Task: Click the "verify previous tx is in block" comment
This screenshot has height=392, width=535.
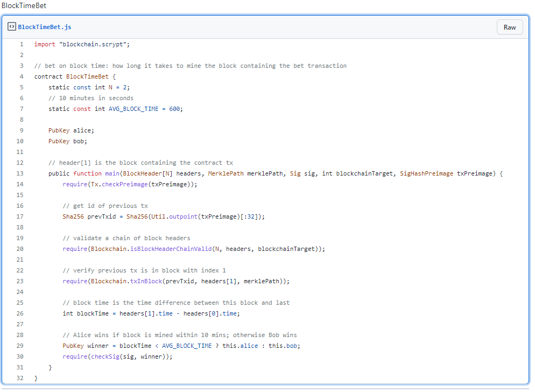Action: pos(144,270)
